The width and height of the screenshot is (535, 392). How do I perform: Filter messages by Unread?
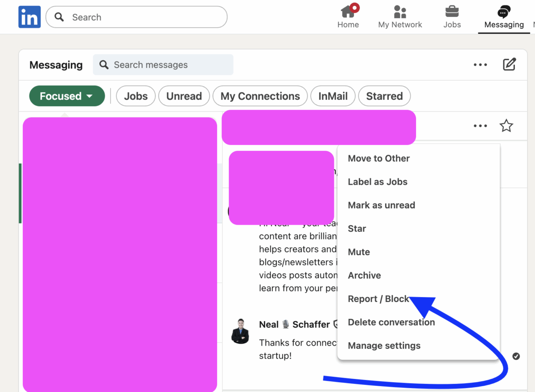coord(184,96)
